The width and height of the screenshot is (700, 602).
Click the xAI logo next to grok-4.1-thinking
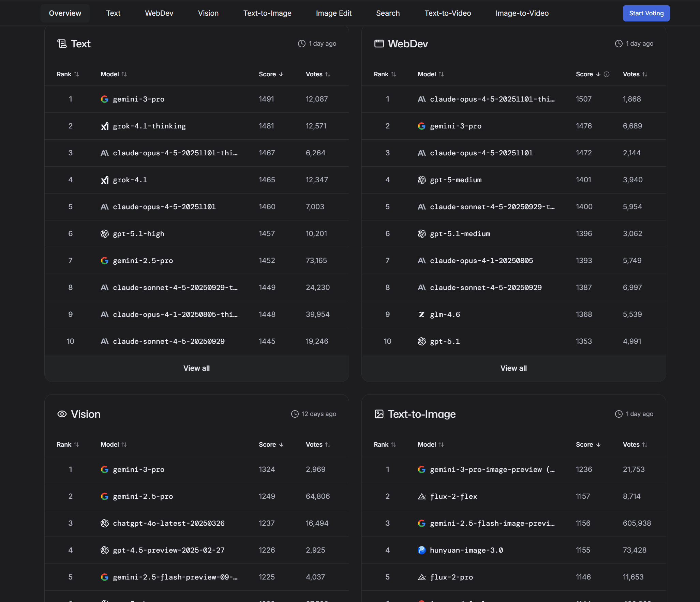point(105,126)
